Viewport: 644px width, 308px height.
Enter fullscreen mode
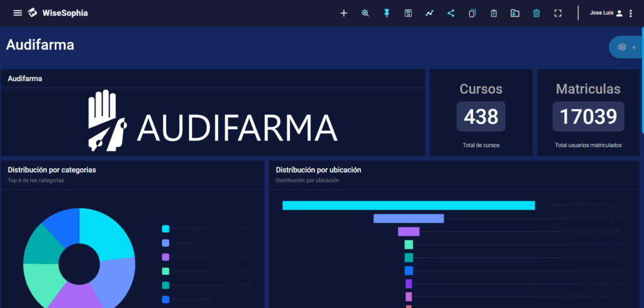point(558,13)
